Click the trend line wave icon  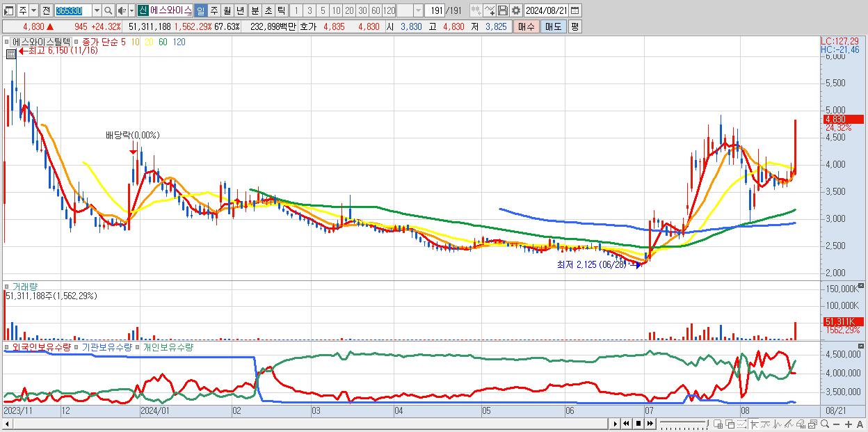(766, 424)
